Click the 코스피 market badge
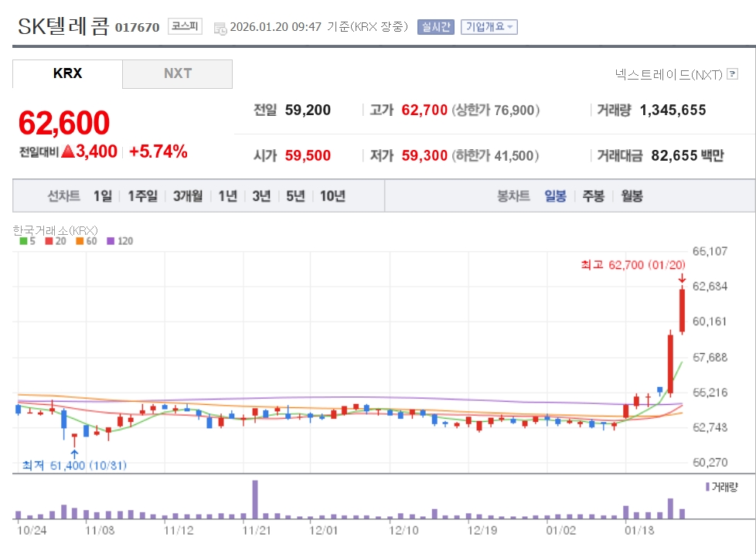The height and width of the screenshot is (554, 756). [x=186, y=27]
